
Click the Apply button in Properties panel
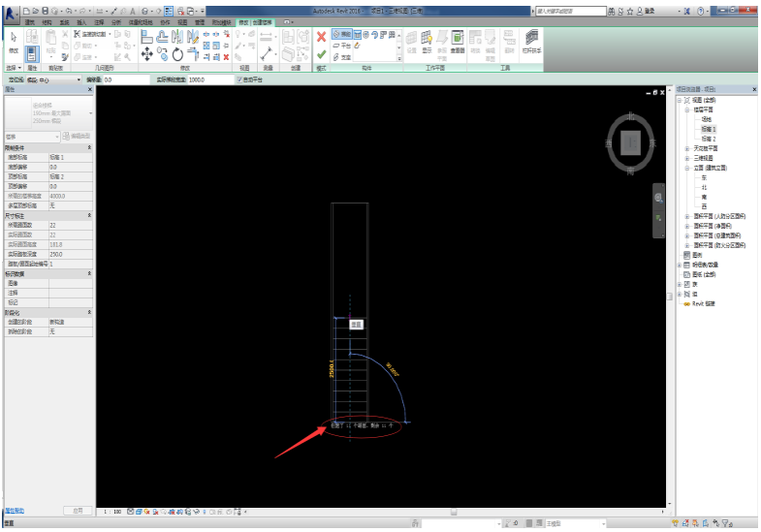pos(79,510)
